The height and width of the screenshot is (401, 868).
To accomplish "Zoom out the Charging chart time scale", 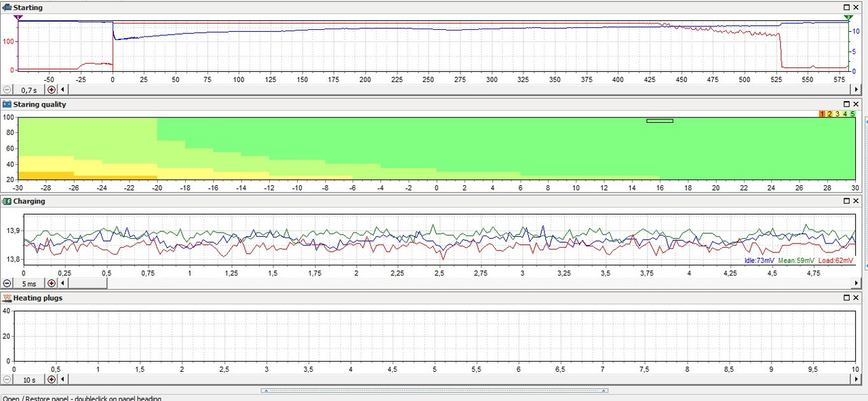I will (7, 284).
